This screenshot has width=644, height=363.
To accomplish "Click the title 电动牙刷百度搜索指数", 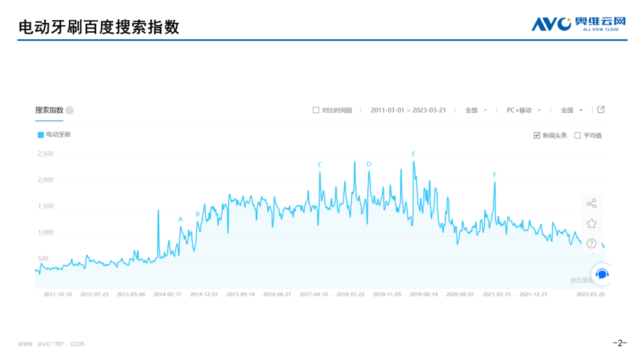I will click(x=99, y=27).
